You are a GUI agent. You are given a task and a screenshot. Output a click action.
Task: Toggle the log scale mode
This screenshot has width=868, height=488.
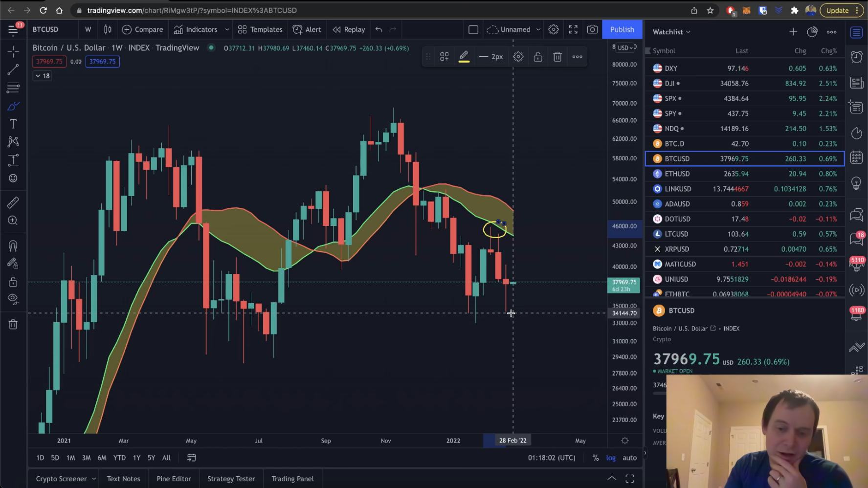tap(611, 458)
